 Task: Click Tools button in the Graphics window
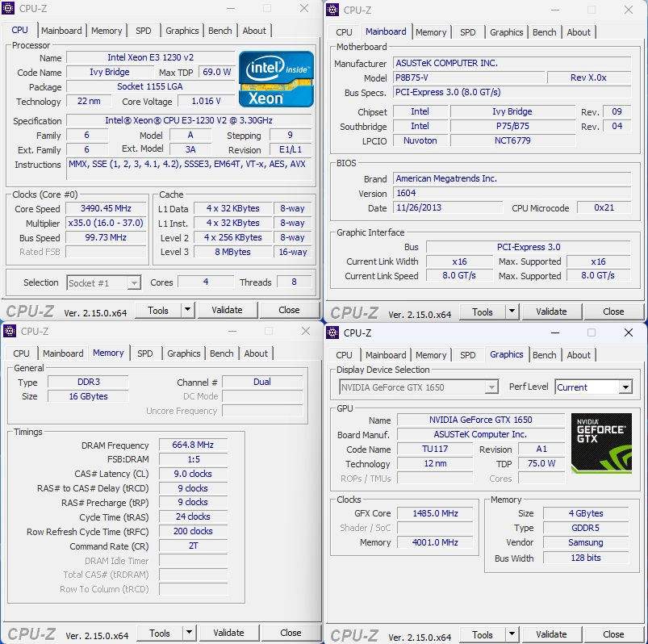(483, 634)
